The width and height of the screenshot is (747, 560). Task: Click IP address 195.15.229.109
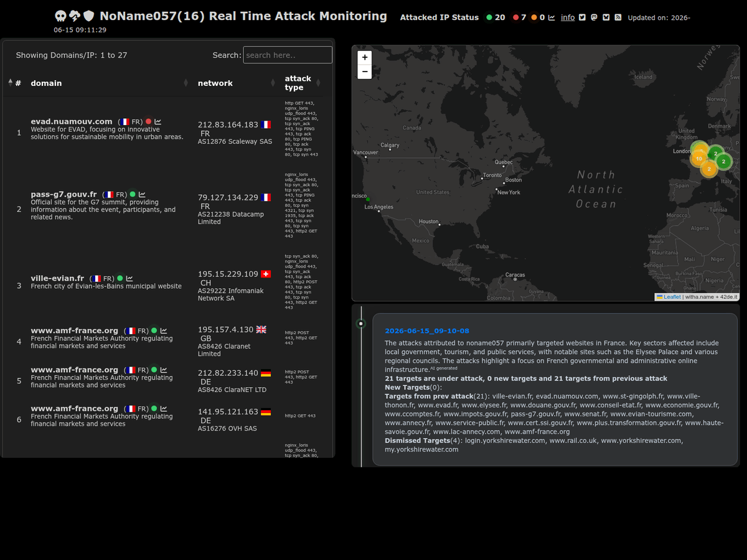228,274
